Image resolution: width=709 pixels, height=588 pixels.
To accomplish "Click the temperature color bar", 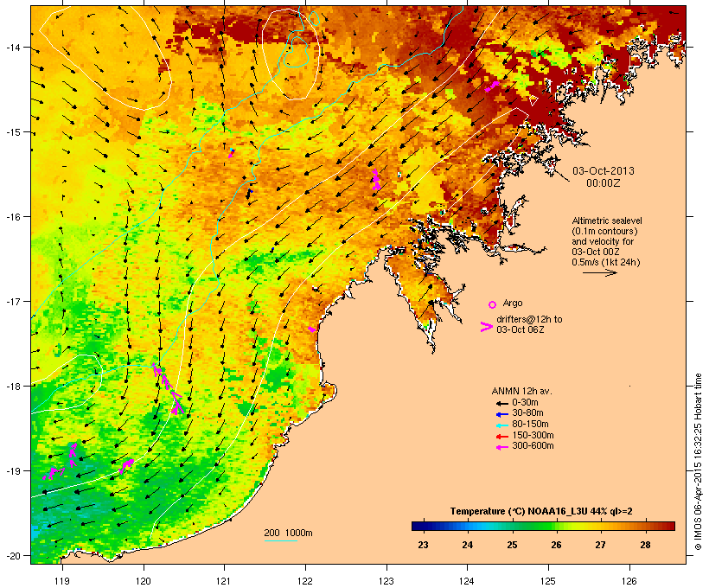I will tap(543, 526).
